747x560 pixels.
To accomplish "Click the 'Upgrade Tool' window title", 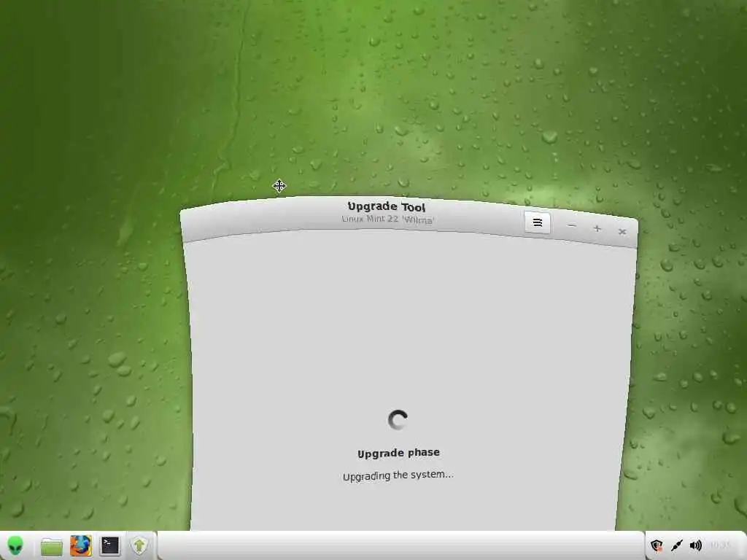I will tap(387, 206).
